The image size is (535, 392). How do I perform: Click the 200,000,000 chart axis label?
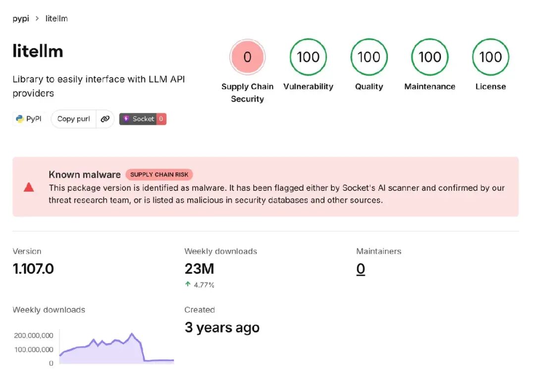(34, 336)
